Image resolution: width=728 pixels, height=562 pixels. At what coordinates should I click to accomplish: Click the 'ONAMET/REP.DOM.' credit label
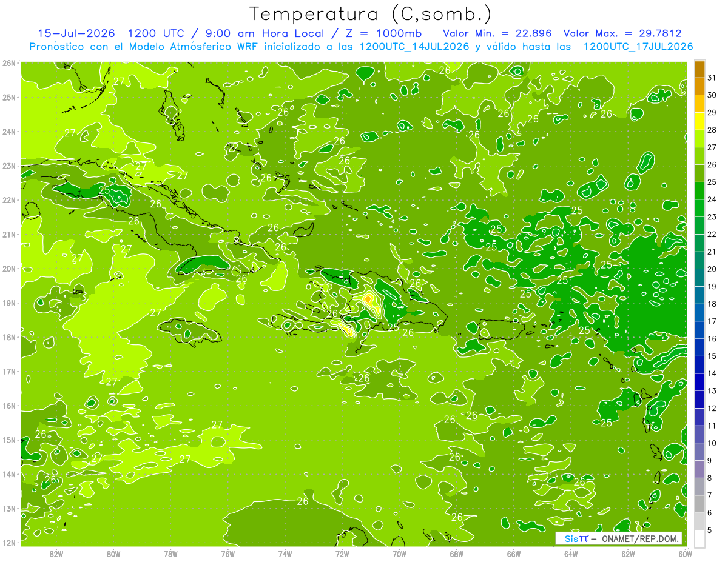(641, 539)
